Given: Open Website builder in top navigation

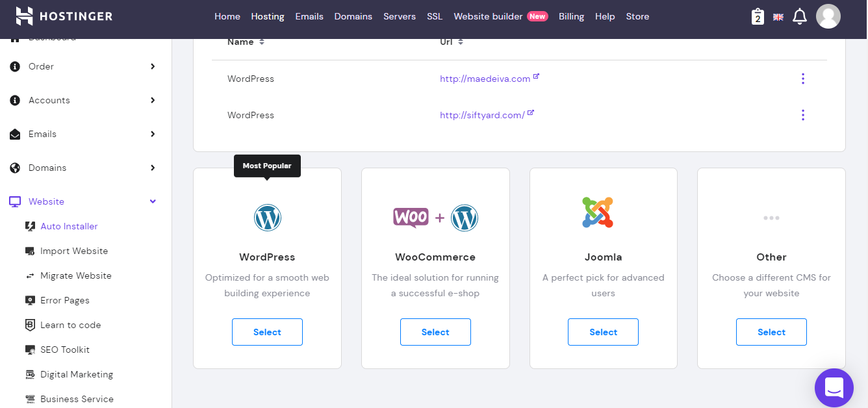Looking at the screenshot, I should [488, 16].
